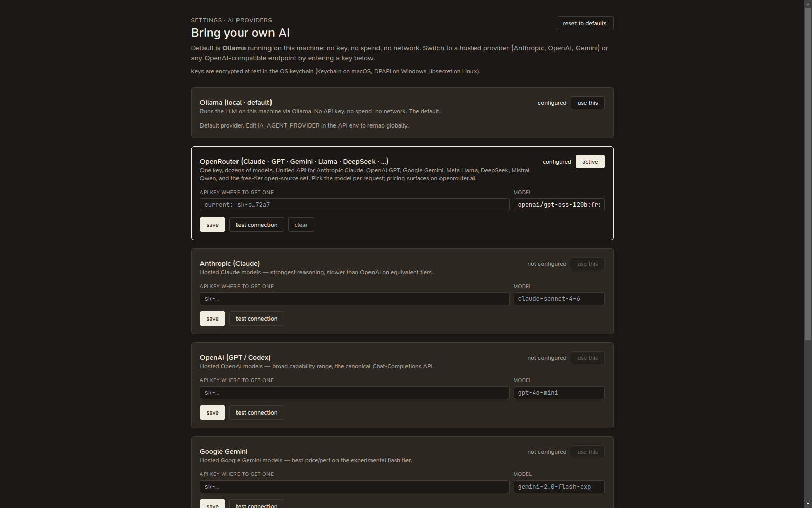Image resolution: width=812 pixels, height=508 pixels.
Task: Save the OpenRouter settings
Action: tap(212, 225)
